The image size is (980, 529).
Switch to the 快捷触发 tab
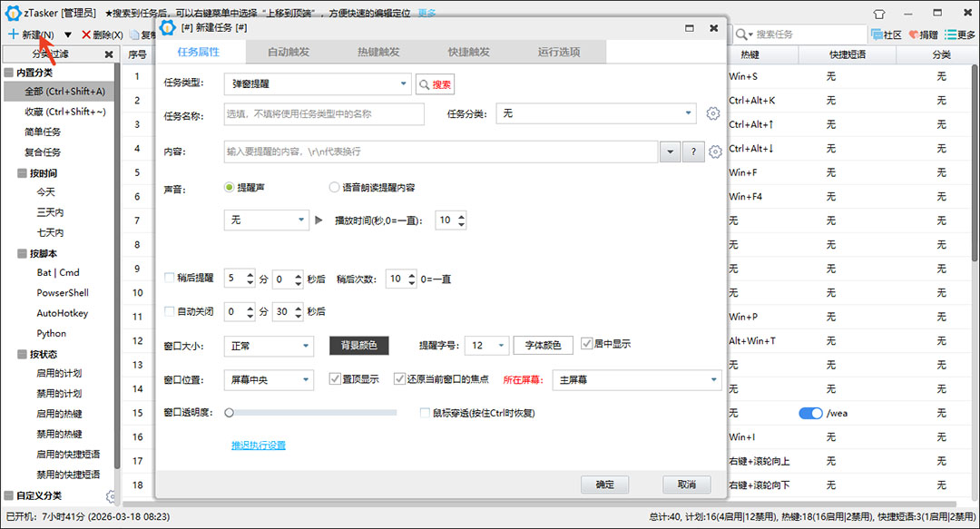(x=469, y=52)
